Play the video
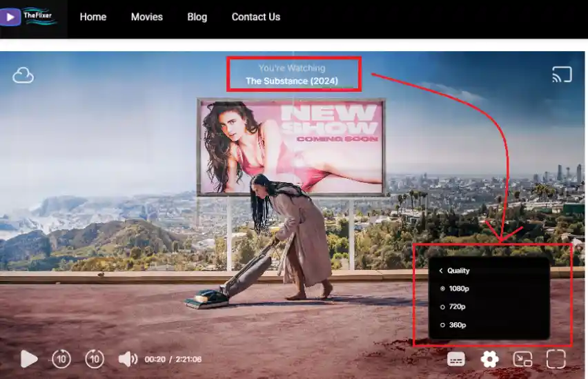Image resolution: width=588 pixels, height=379 pixels. [x=29, y=359]
